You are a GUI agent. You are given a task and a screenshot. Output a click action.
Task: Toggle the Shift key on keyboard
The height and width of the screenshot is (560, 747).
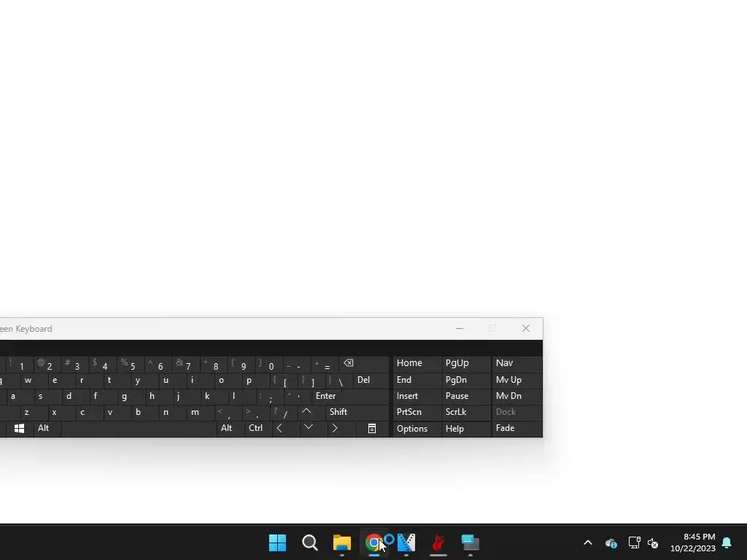tap(357, 413)
